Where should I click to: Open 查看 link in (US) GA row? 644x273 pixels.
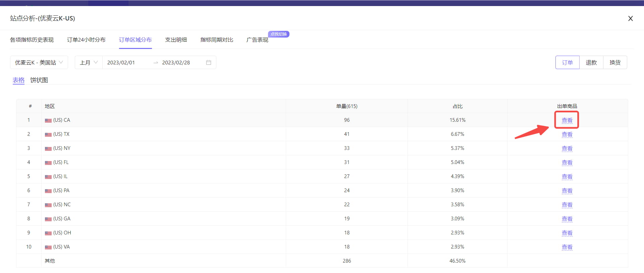click(567, 219)
